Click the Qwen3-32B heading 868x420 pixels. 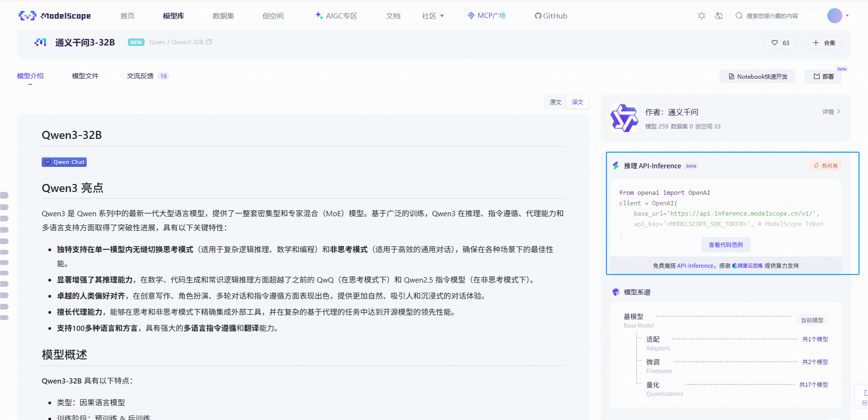point(72,135)
